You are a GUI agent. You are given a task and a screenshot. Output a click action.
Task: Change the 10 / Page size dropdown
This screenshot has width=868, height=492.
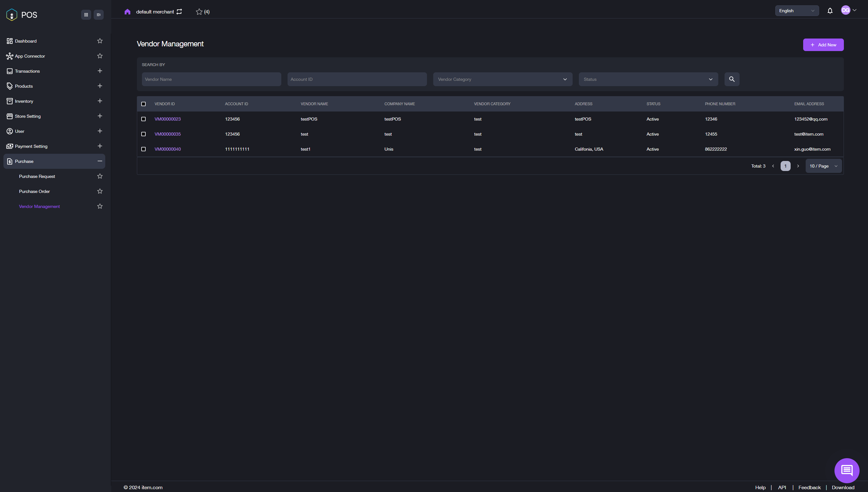[x=823, y=166]
